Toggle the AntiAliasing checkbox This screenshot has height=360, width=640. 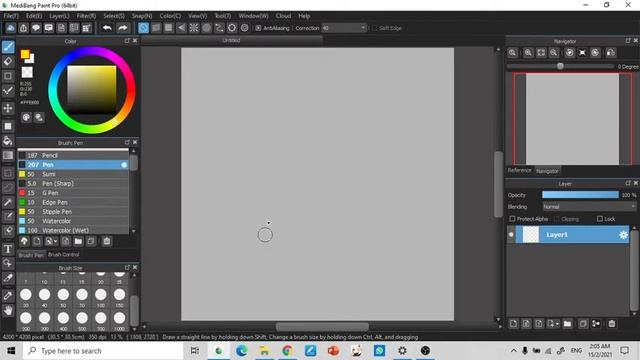[x=258, y=28]
